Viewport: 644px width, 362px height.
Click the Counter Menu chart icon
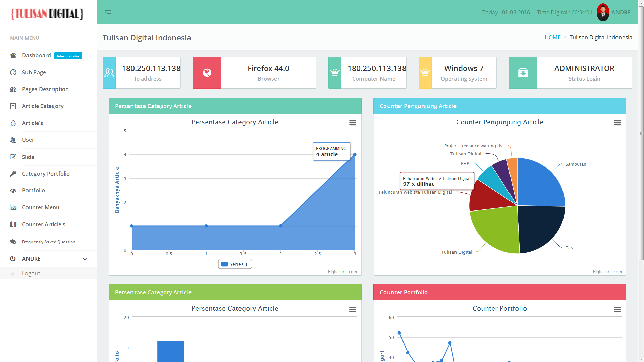13,207
